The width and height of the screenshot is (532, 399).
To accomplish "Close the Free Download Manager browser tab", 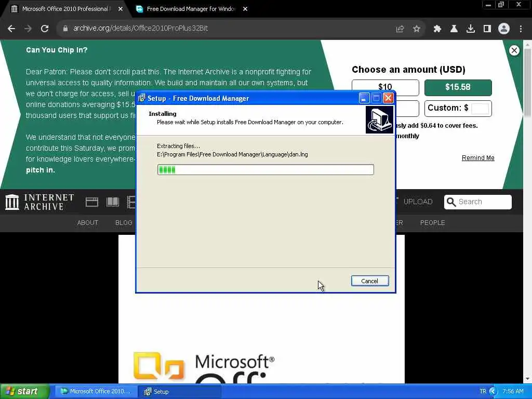I will click(x=245, y=9).
